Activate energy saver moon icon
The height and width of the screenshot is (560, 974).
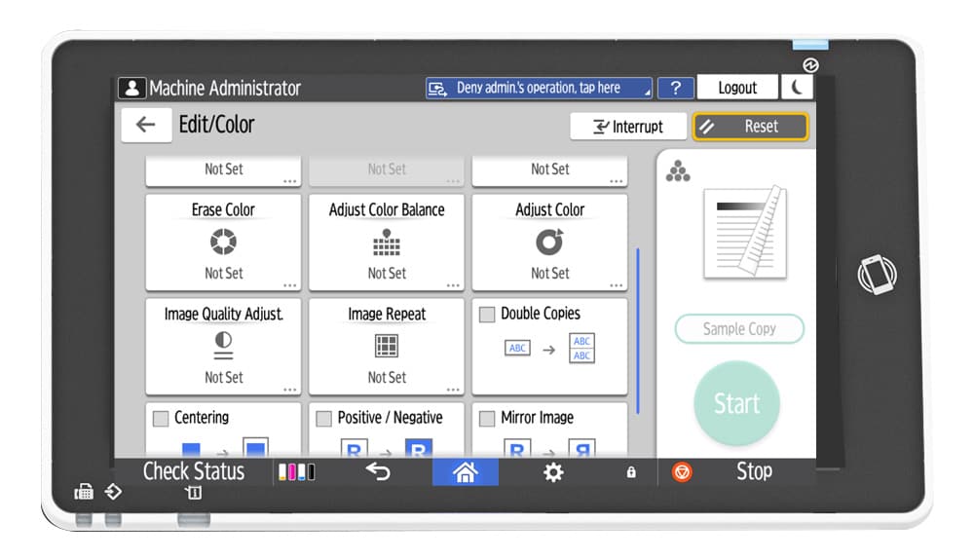(797, 88)
